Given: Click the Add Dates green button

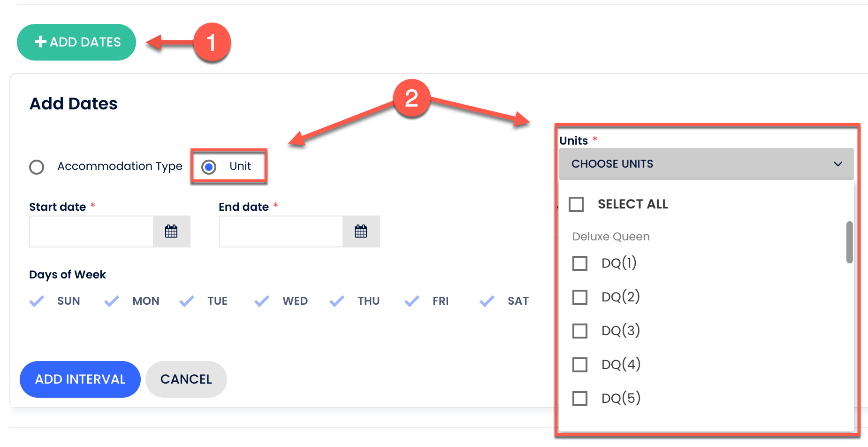Looking at the screenshot, I should pos(76,42).
